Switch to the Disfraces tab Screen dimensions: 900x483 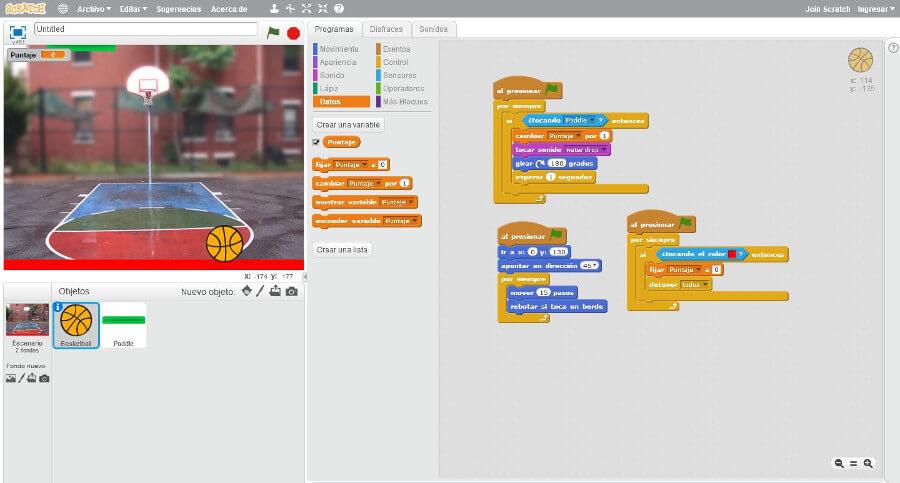[x=386, y=29]
